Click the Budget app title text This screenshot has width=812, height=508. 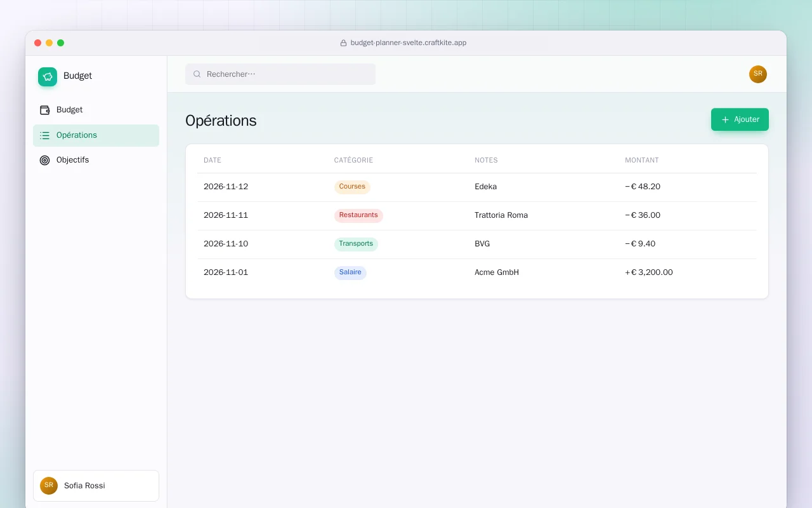78,76
